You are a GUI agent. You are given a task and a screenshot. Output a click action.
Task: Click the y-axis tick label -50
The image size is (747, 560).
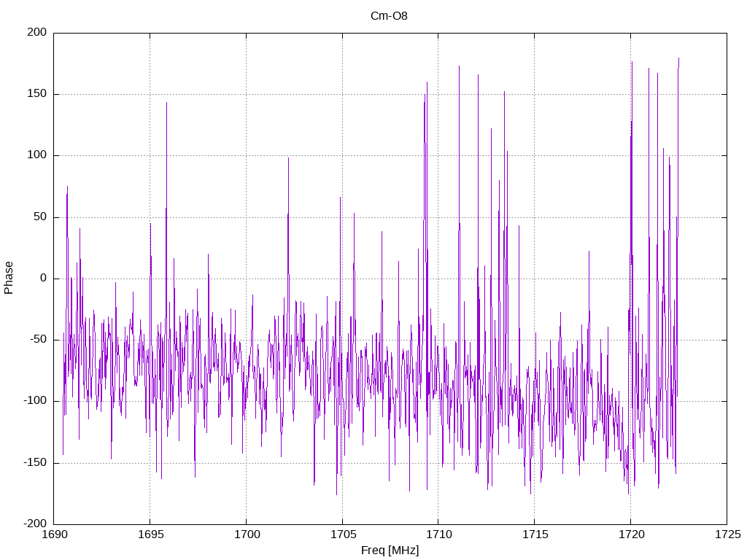(39, 340)
